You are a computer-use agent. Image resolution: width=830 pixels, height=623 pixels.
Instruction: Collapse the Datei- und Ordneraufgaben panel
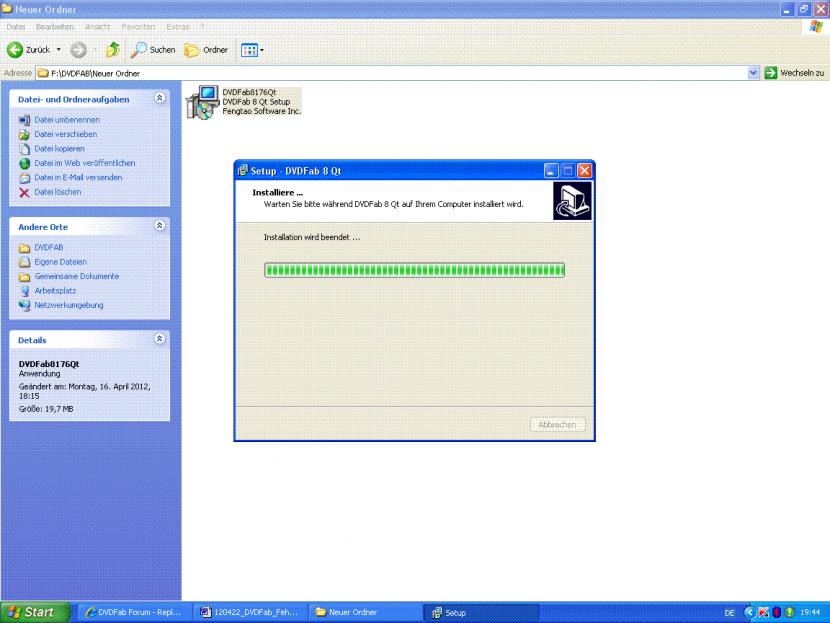(x=159, y=99)
